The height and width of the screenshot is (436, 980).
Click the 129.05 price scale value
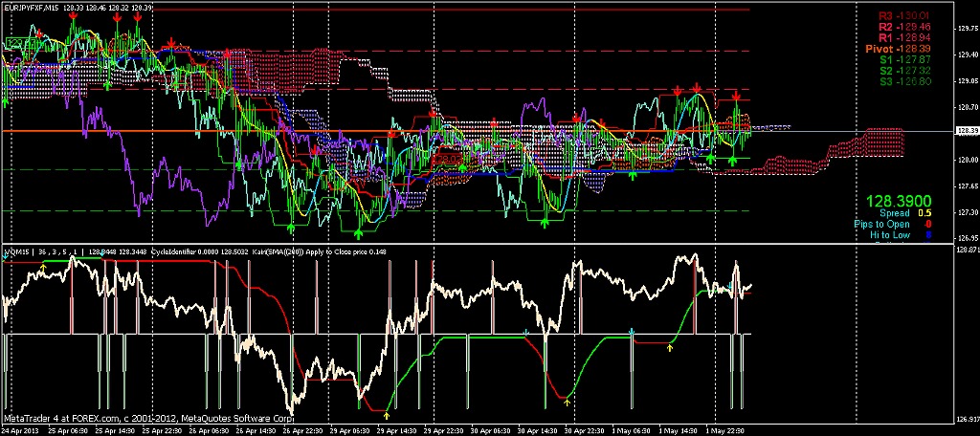point(967,80)
